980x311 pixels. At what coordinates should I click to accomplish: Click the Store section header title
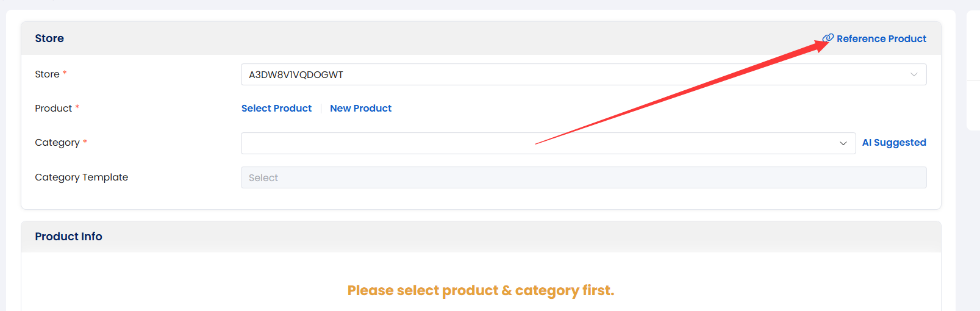coord(49,38)
